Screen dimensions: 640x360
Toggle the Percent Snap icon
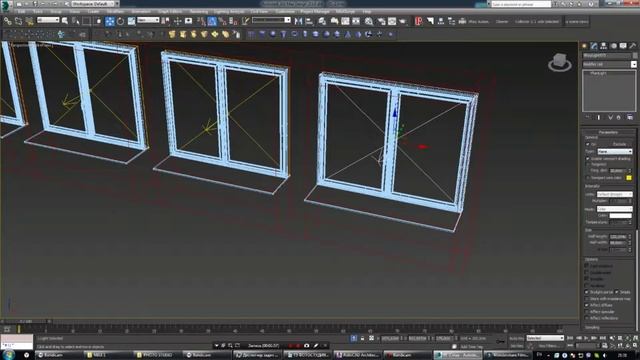pyautogui.click(x=222, y=21)
